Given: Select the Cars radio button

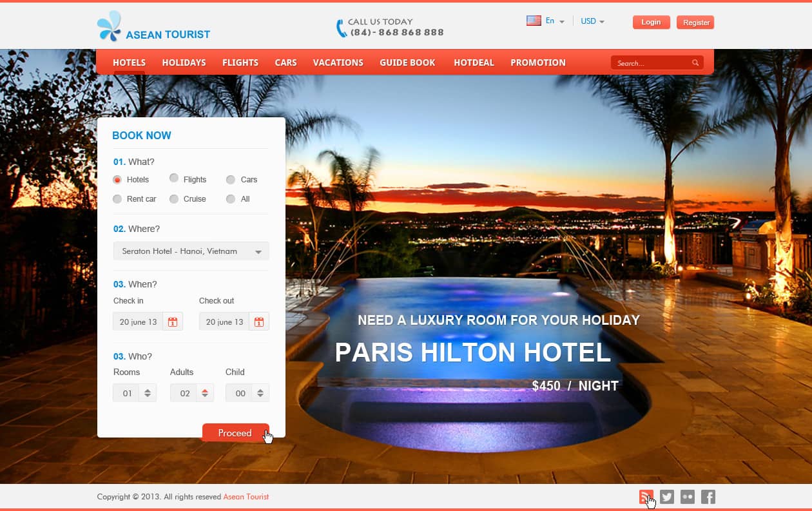Looking at the screenshot, I should point(231,180).
